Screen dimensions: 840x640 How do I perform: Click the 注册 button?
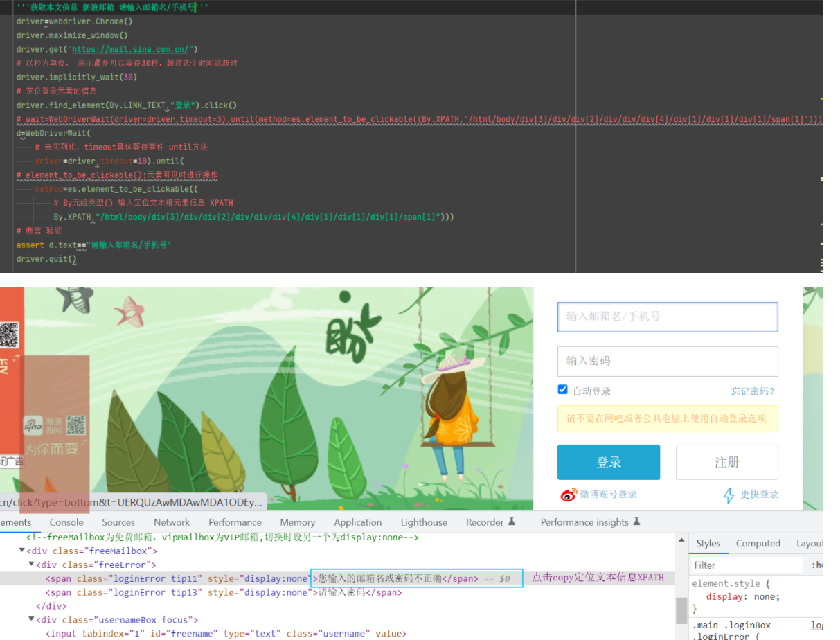point(727,462)
